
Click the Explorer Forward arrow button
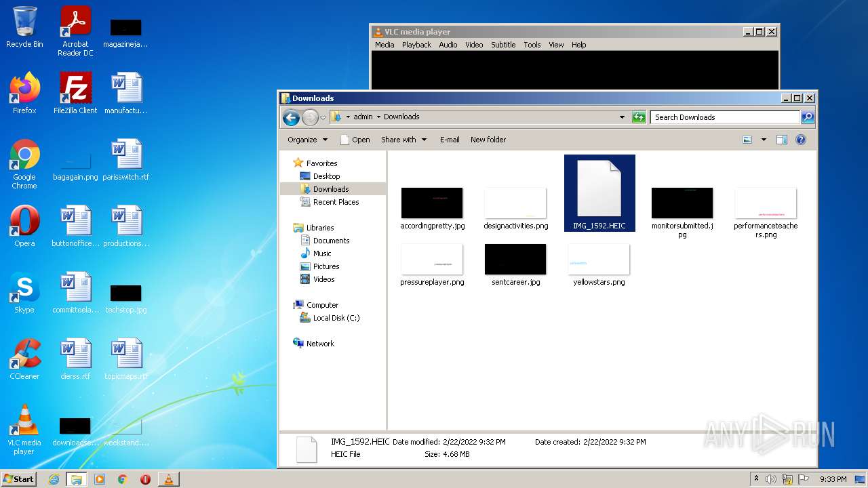coord(310,117)
